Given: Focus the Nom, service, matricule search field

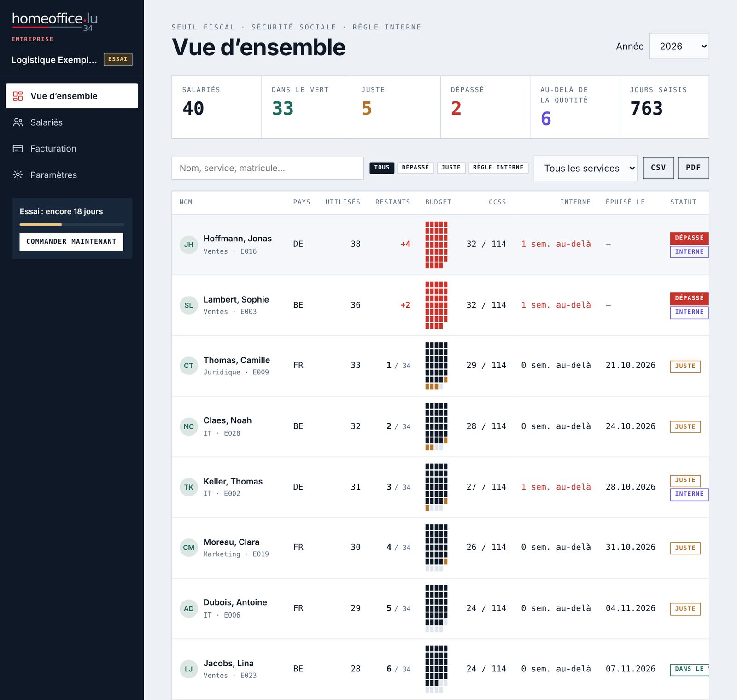Looking at the screenshot, I should coord(268,168).
